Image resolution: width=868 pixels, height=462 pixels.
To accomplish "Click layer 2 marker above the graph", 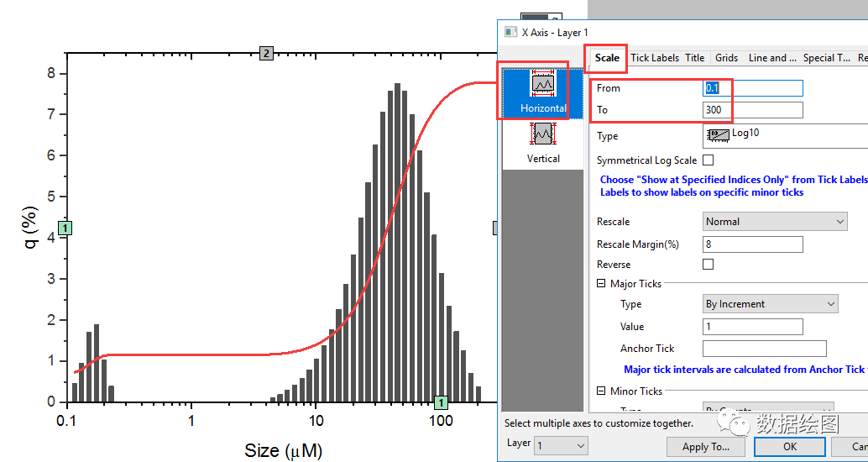I will [x=266, y=53].
